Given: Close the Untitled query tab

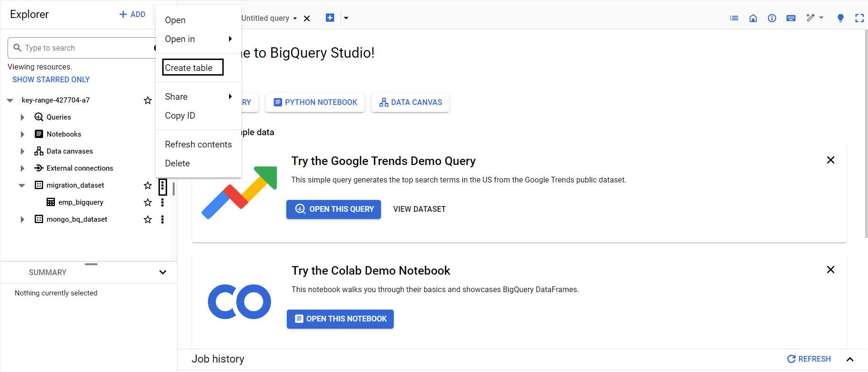Looking at the screenshot, I should 307,18.
